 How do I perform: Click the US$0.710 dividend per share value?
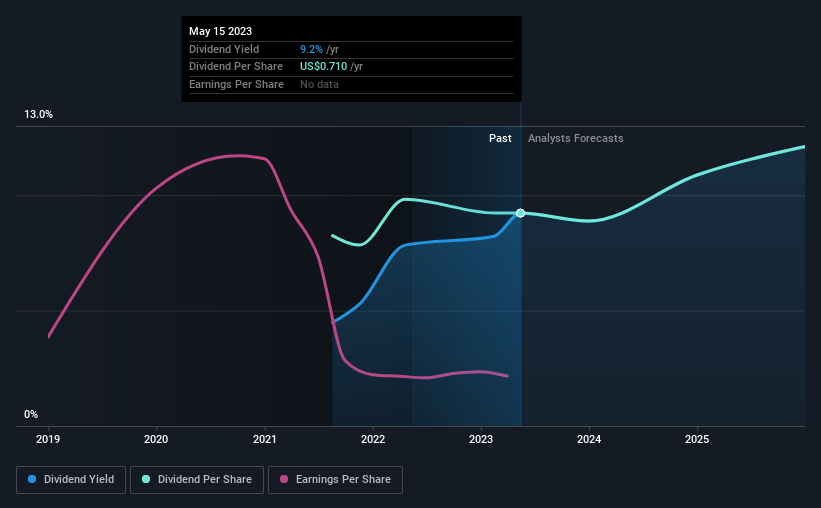pyautogui.click(x=323, y=67)
